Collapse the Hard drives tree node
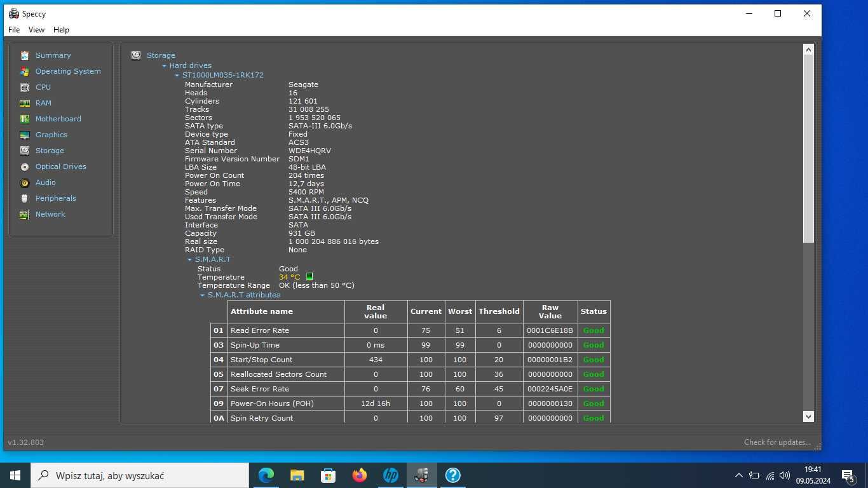 pos(164,65)
